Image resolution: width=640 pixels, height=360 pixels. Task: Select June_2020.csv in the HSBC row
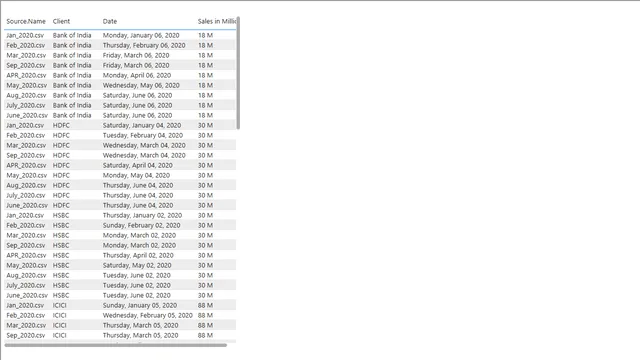27,295
